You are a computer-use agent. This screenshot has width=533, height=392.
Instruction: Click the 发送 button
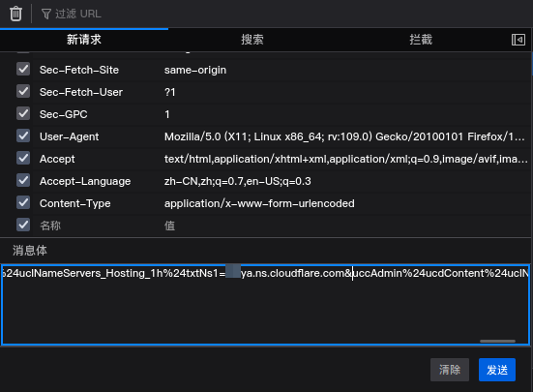[497, 370]
